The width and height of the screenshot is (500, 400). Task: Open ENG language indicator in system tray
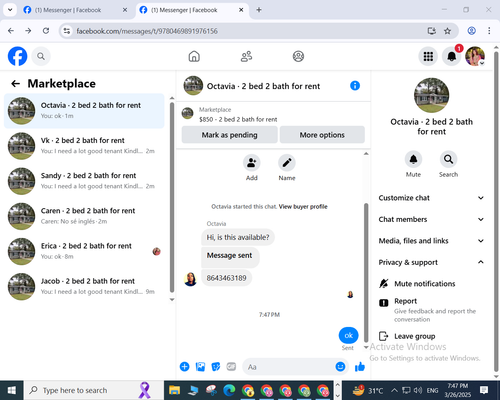432,390
